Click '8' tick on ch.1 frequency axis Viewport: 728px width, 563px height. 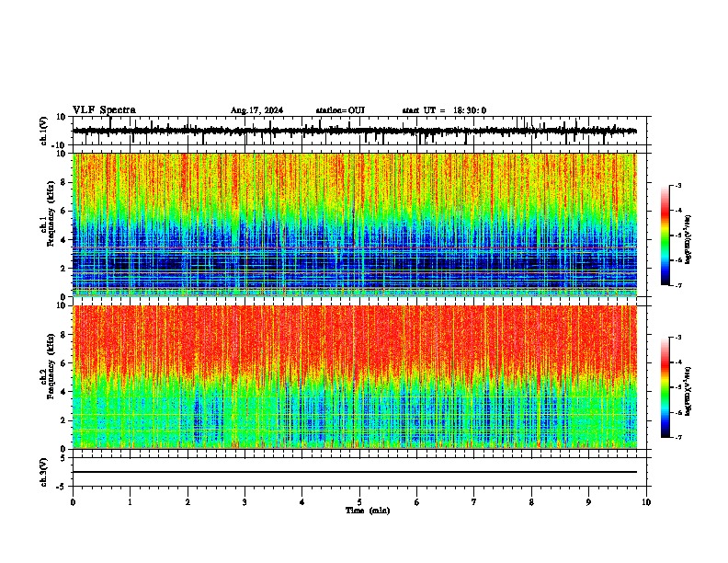(x=63, y=182)
